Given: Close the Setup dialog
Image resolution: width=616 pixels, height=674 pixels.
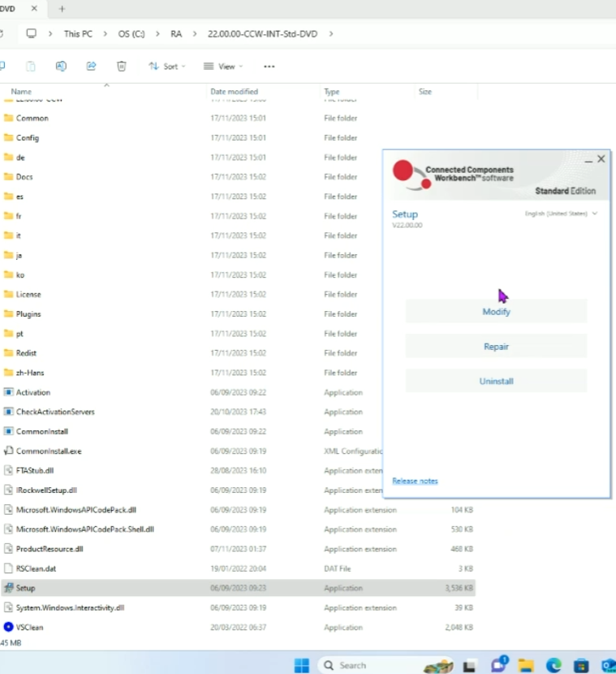Looking at the screenshot, I should 601,159.
